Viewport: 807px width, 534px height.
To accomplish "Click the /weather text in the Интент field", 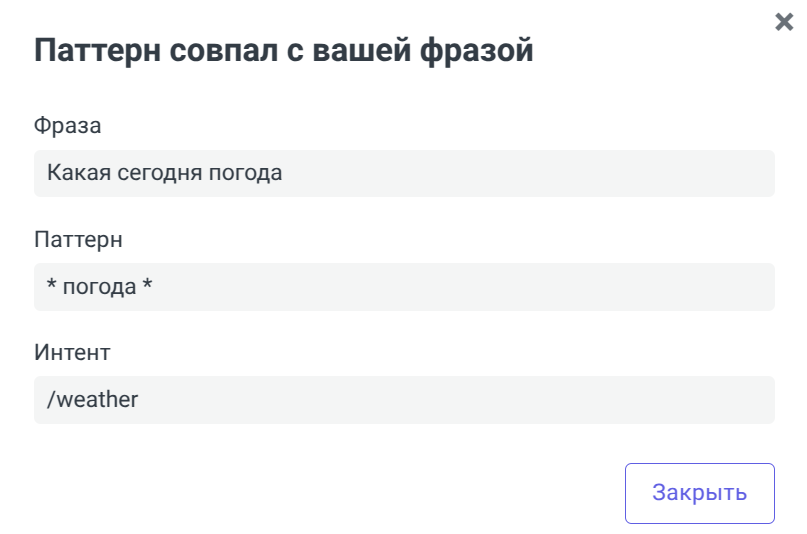I will 92,400.
